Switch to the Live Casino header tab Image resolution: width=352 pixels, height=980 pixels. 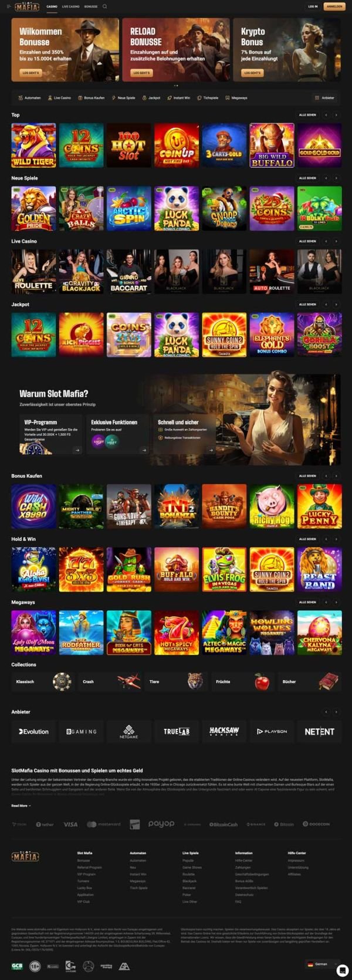[70, 6]
